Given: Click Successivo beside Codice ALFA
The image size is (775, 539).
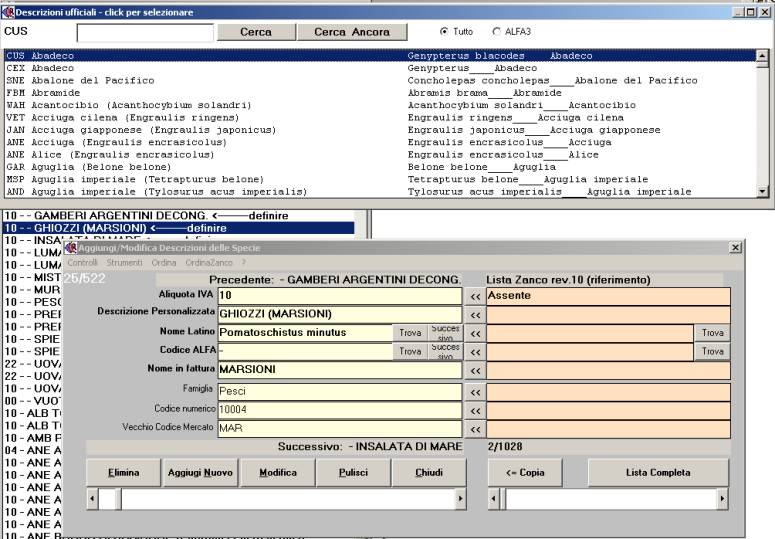Looking at the screenshot, I should tap(445, 351).
